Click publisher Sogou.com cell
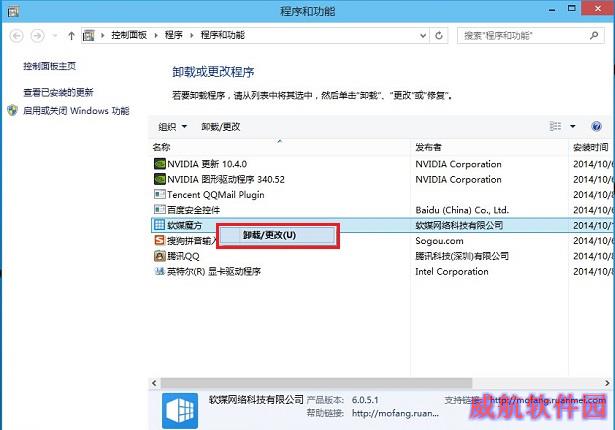The height and width of the screenshot is (430, 615). 439,241
